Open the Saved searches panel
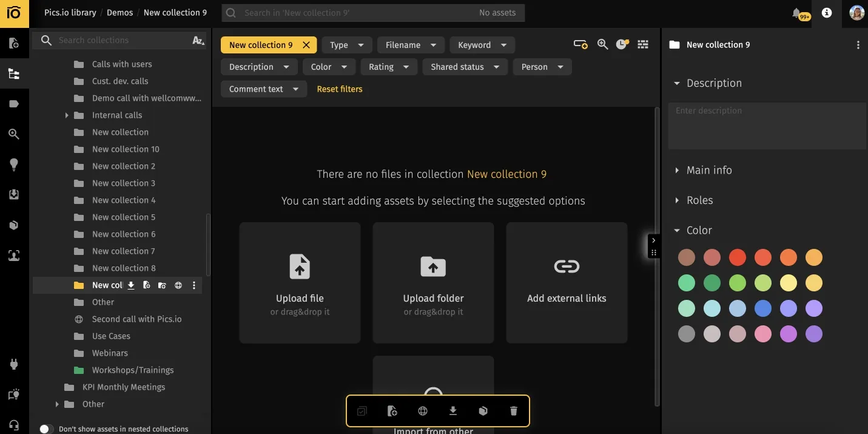 (15, 134)
